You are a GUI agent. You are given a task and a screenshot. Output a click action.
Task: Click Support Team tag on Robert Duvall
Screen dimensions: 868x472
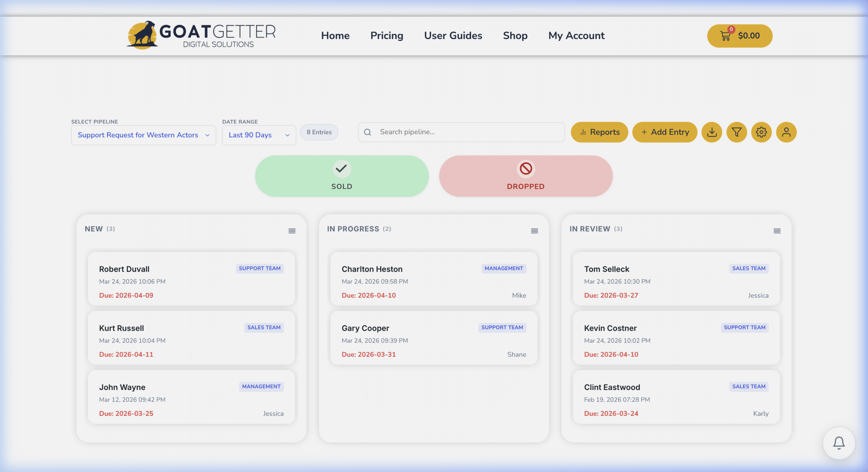pos(260,268)
